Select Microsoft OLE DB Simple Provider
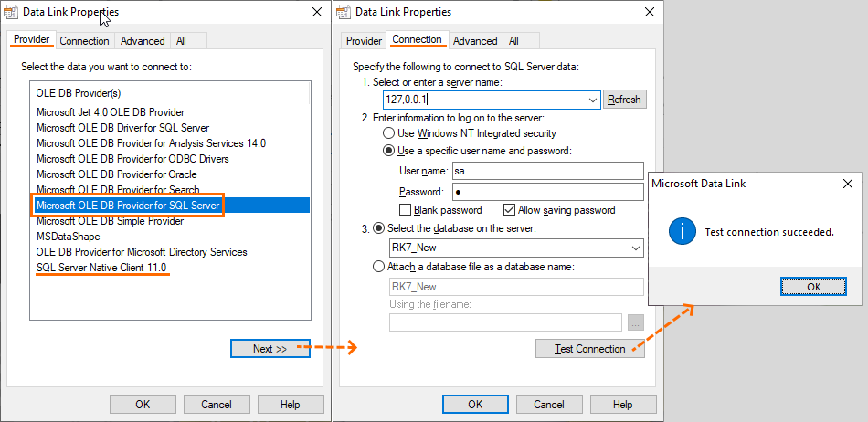Viewport: 868px width, 422px height. [x=111, y=221]
